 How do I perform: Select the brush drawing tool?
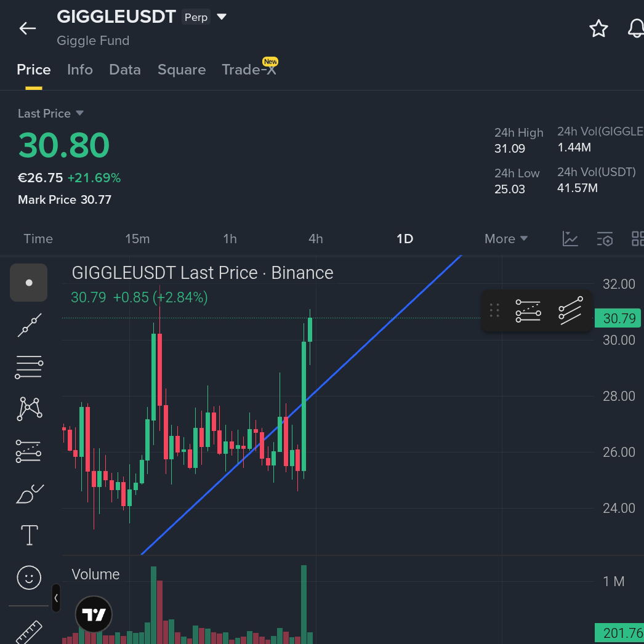(30, 493)
